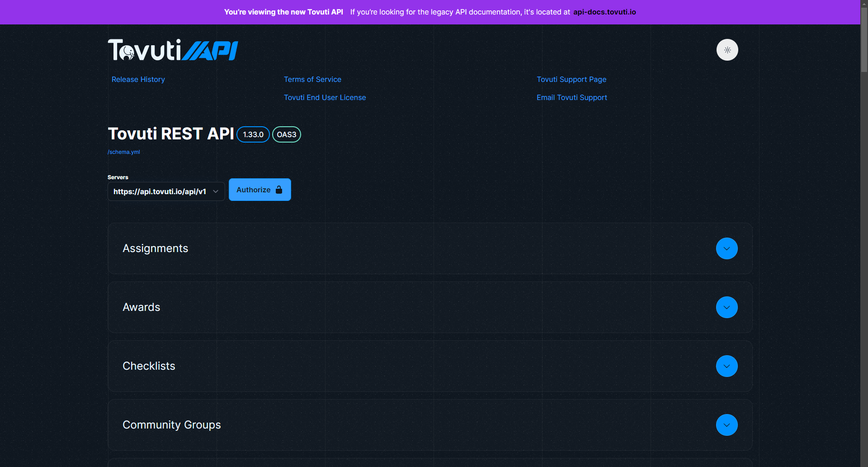Click the Authorize button label
Image resolution: width=868 pixels, height=467 pixels.
[x=253, y=190]
